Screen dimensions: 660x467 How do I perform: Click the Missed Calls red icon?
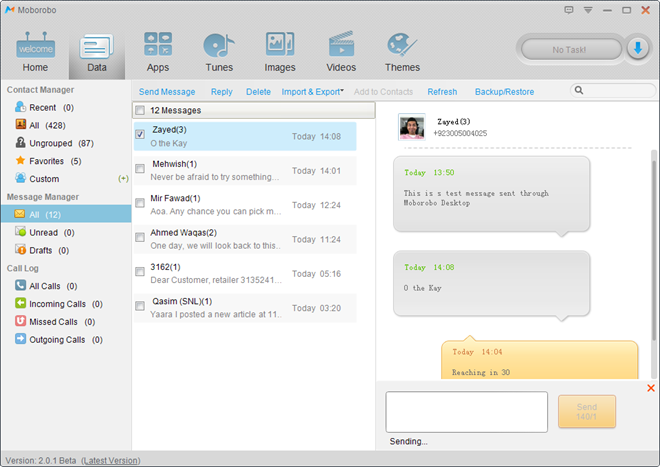click(x=20, y=321)
